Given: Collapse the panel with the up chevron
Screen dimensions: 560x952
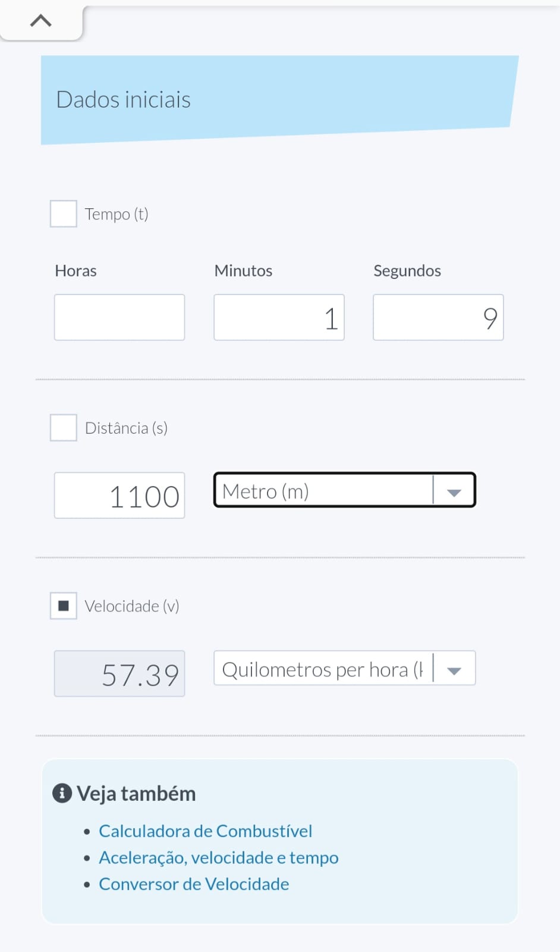Looking at the screenshot, I should [40, 21].
